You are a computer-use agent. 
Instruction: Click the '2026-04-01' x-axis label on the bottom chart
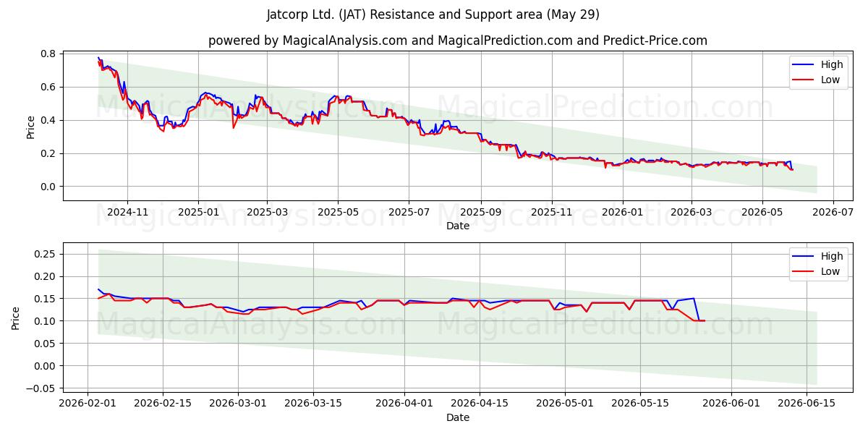point(404,404)
